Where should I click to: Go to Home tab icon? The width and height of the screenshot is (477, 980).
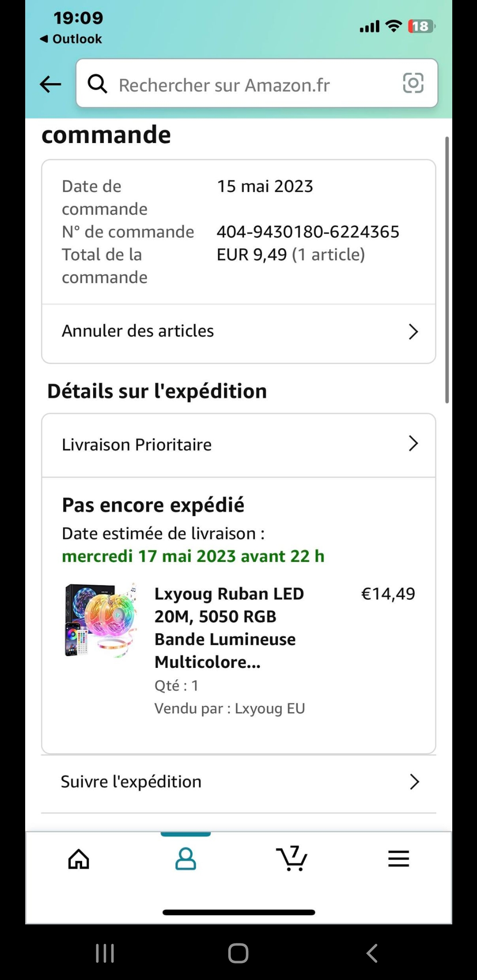pyautogui.click(x=79, y=859)
